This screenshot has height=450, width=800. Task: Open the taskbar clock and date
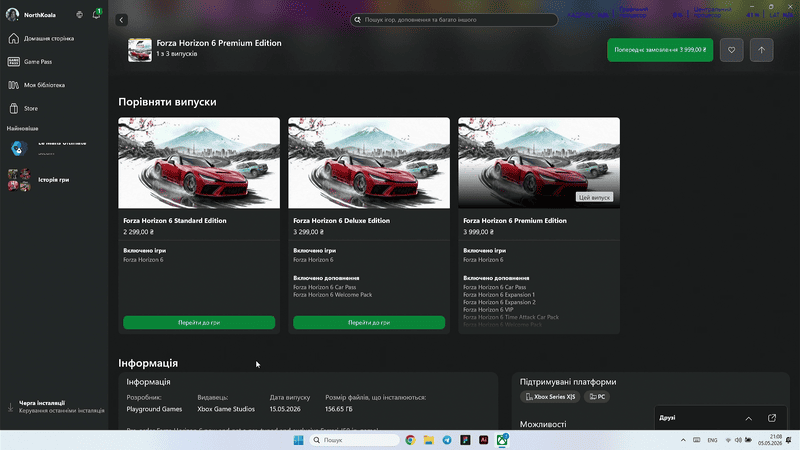click(x=770, y=440)
